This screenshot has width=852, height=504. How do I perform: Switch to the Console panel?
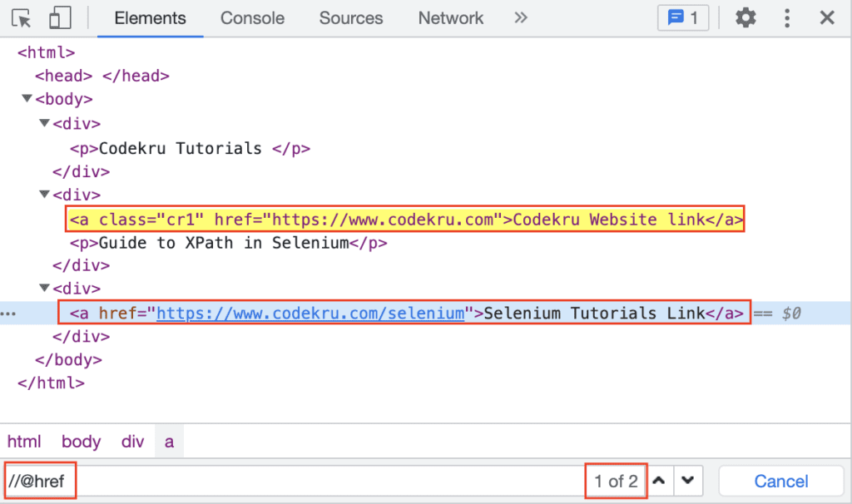click(252, 17)
